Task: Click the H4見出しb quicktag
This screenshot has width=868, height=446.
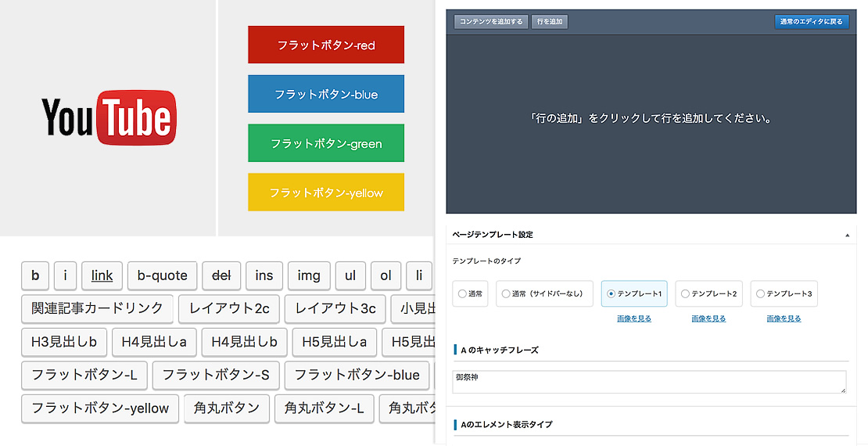Action: click(x=244, y=342)
